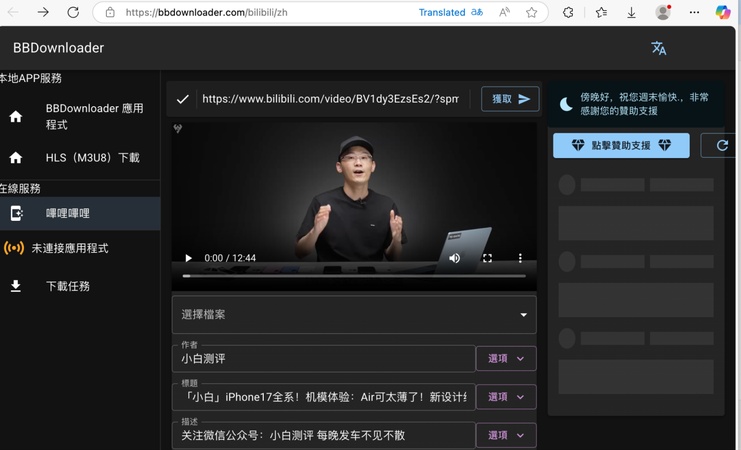Open browser Settings and more menu
This screenshot has height=450, width=741.
[x=694, y=12]
